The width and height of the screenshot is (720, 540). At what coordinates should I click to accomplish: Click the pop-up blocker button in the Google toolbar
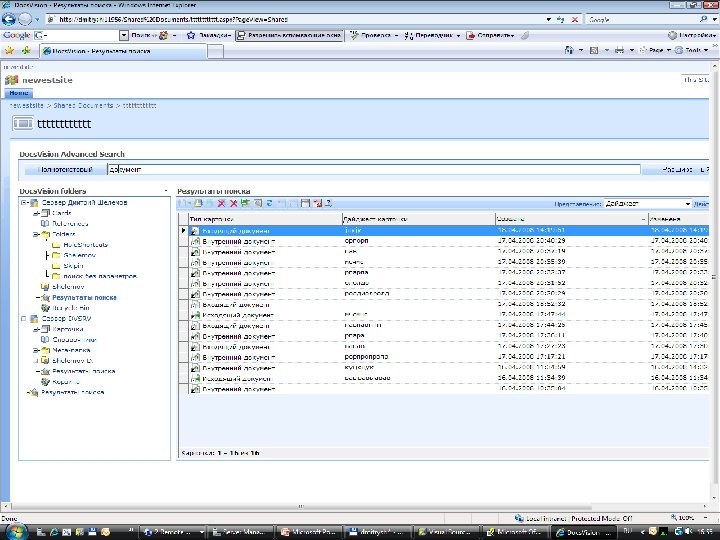[289, 35]
